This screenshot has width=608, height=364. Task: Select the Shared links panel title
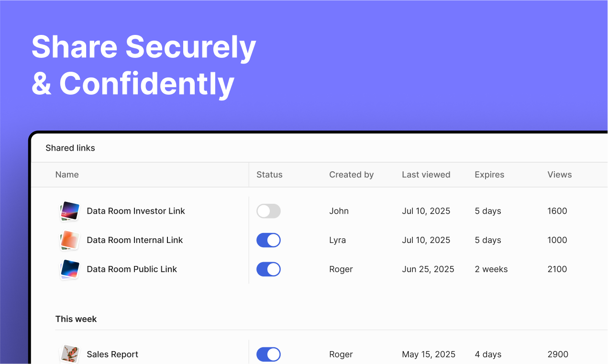[x=70, y=148]
